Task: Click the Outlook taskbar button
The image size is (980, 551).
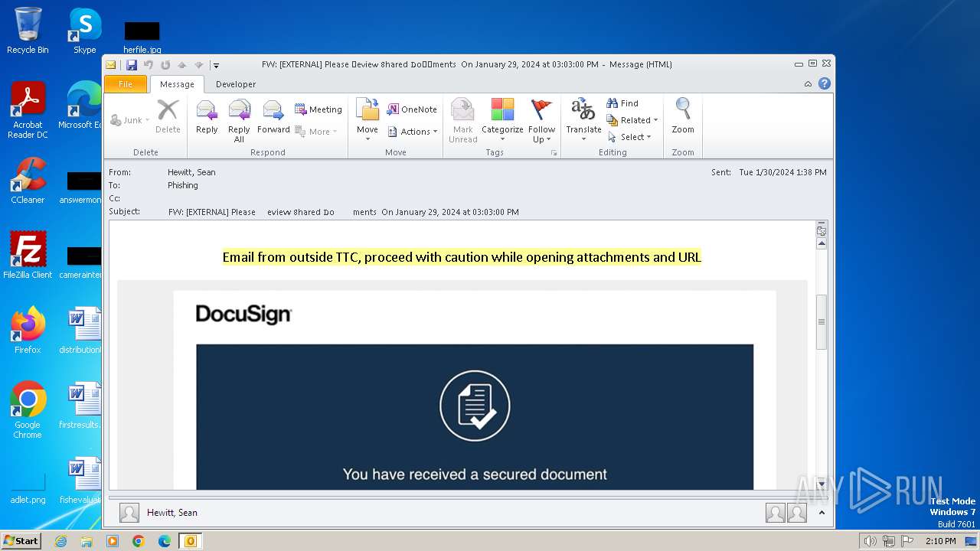Action: (x=190, y=541)
